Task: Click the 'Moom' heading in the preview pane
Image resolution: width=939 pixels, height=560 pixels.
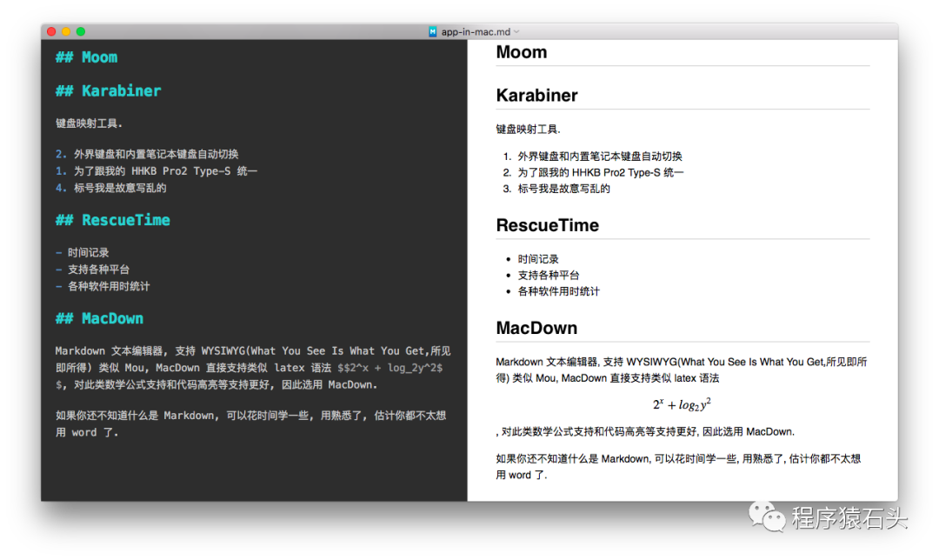Action: (522, 52)
